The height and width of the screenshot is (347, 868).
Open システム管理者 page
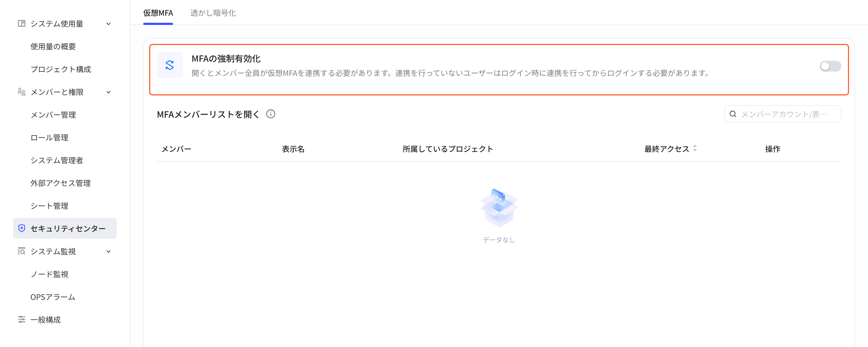pos(57,160)
